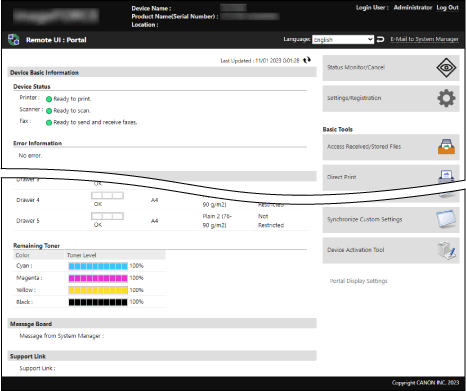The width and height of the screenshot is (466, 391).
Task: Click the 'Toner Level' column header
Action: point(82,255)
